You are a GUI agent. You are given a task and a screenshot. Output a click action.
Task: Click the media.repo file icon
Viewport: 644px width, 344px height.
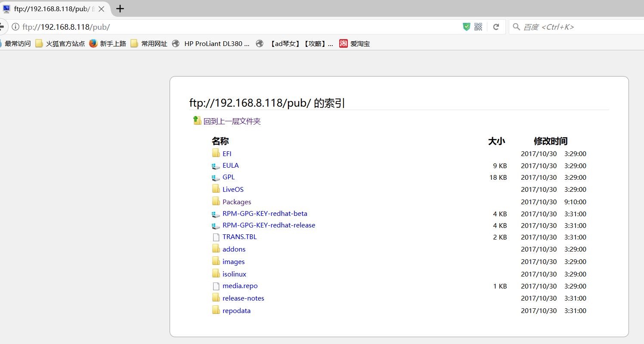216,286
